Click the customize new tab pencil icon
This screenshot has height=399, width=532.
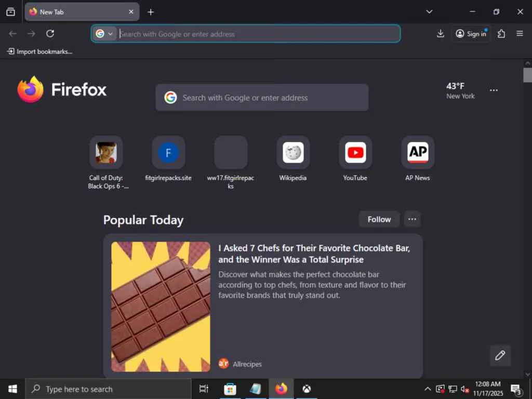pos(500,355)
